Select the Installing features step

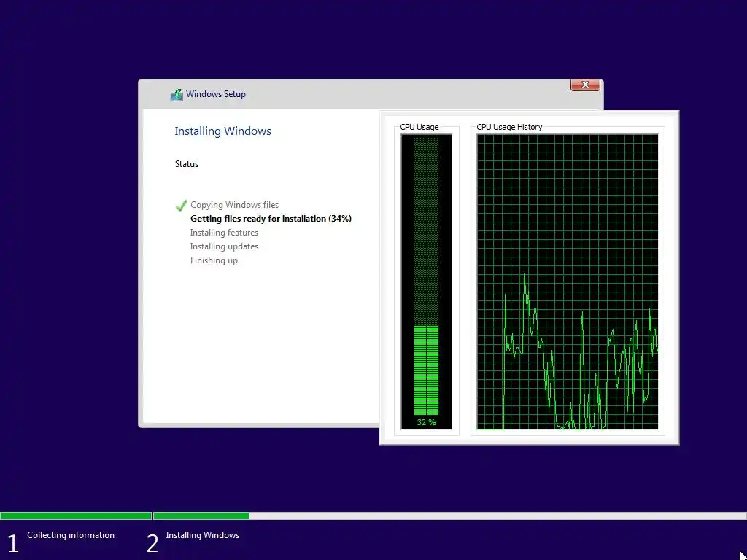tap(224, 233)
